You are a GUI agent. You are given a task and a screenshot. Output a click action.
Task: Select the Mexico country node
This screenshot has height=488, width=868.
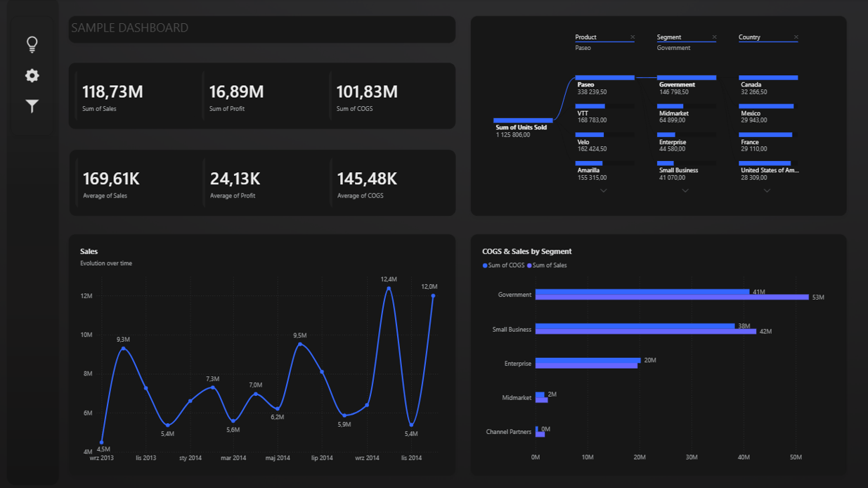769,115
